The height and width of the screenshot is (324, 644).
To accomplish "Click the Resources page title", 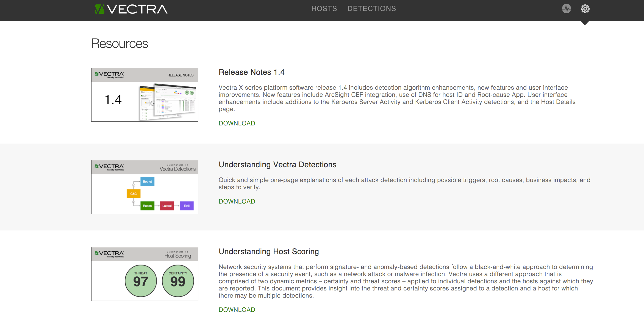I will pos(120,43).
